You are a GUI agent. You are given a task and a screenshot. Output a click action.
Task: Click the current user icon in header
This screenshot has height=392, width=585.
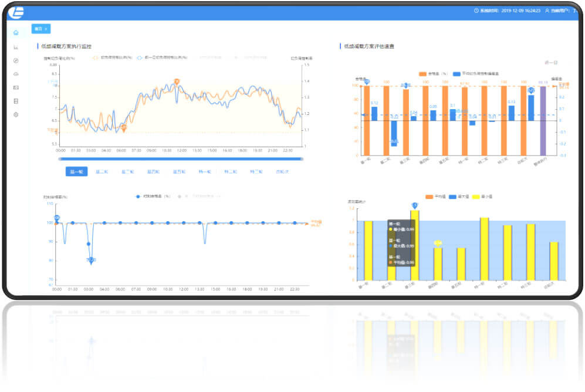[x=547, y=11]
